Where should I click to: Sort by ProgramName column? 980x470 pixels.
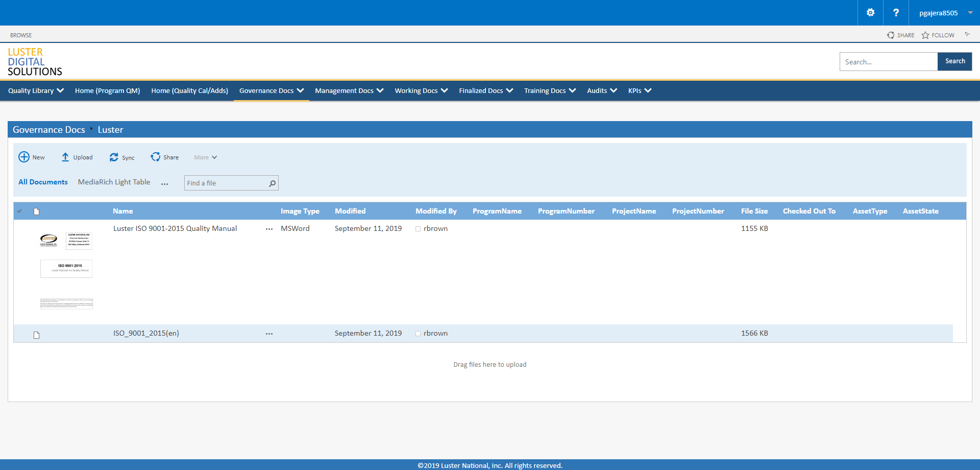497,211
